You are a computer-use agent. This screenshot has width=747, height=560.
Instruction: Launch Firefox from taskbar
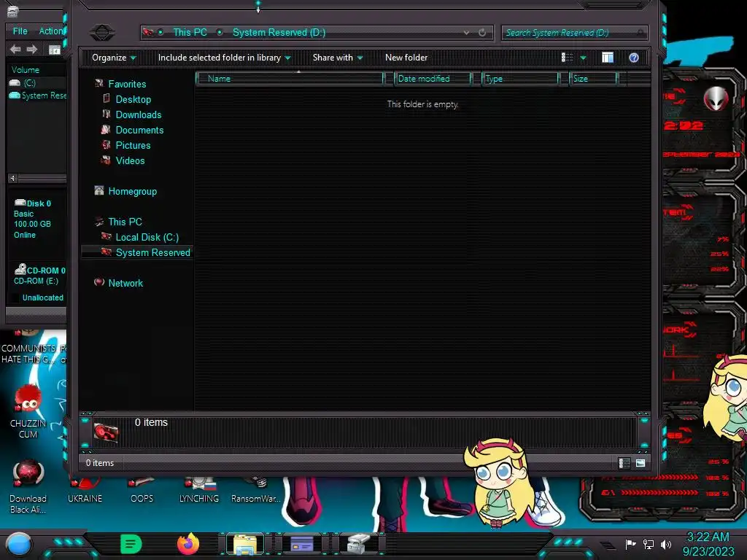click(188, 544)
